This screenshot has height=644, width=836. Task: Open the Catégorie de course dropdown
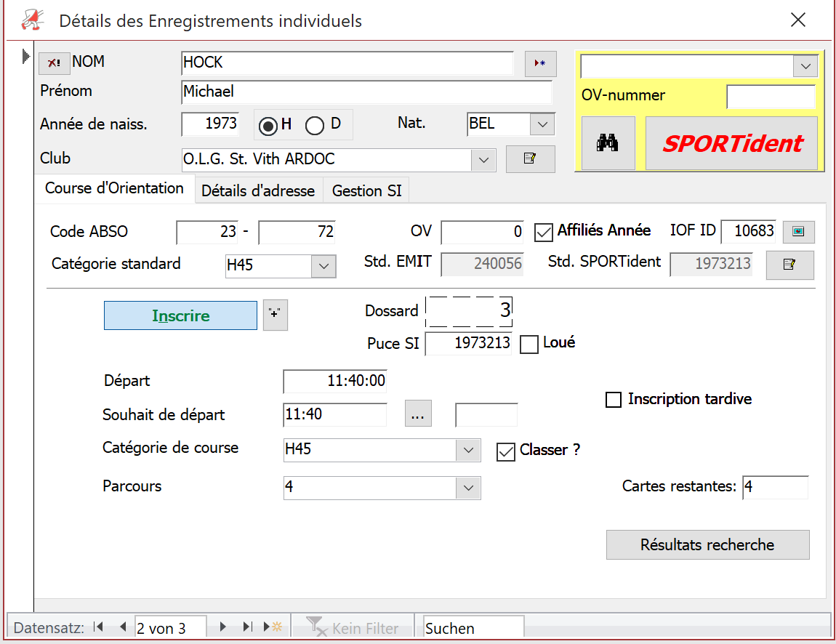468,450
